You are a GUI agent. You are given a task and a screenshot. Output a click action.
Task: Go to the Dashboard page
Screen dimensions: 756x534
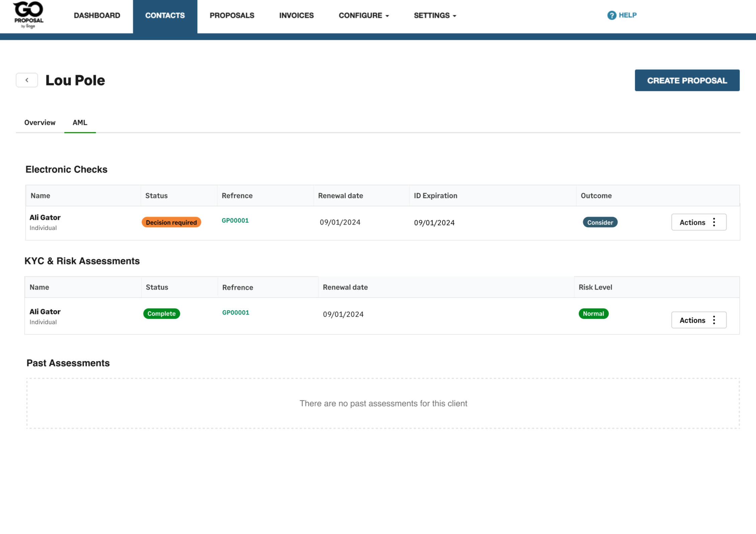pos(97,15)
